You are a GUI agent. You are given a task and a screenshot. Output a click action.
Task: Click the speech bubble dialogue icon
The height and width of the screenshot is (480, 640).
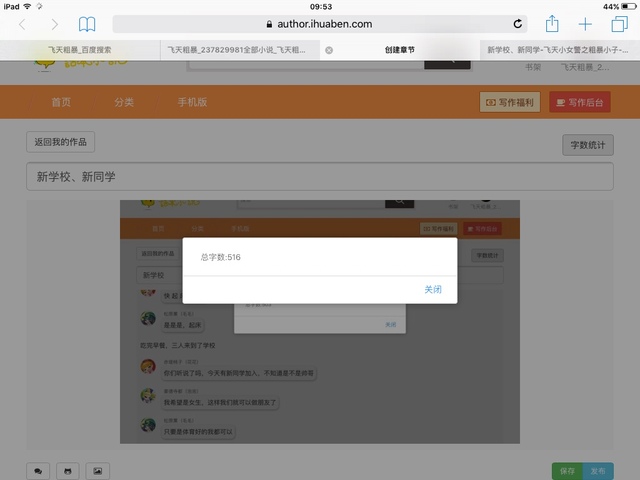click(x=39, y=470)
